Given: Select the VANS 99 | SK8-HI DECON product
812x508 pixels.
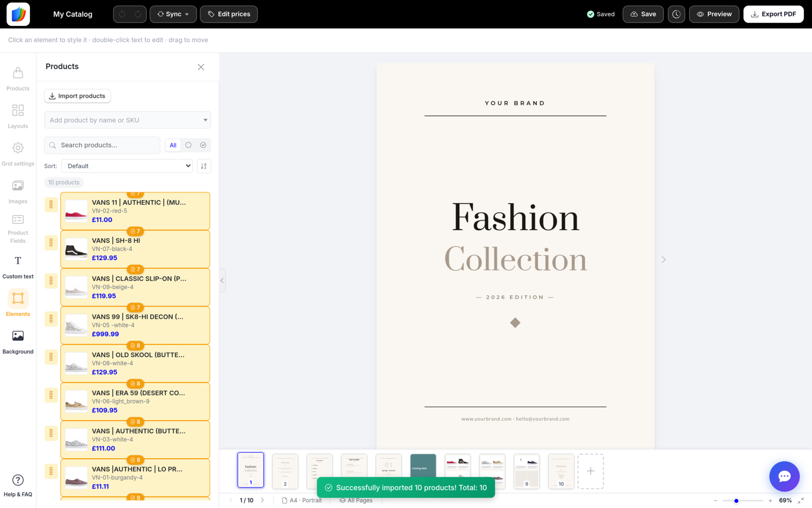Looking at the screenshot, I should [x=135, y=326].
